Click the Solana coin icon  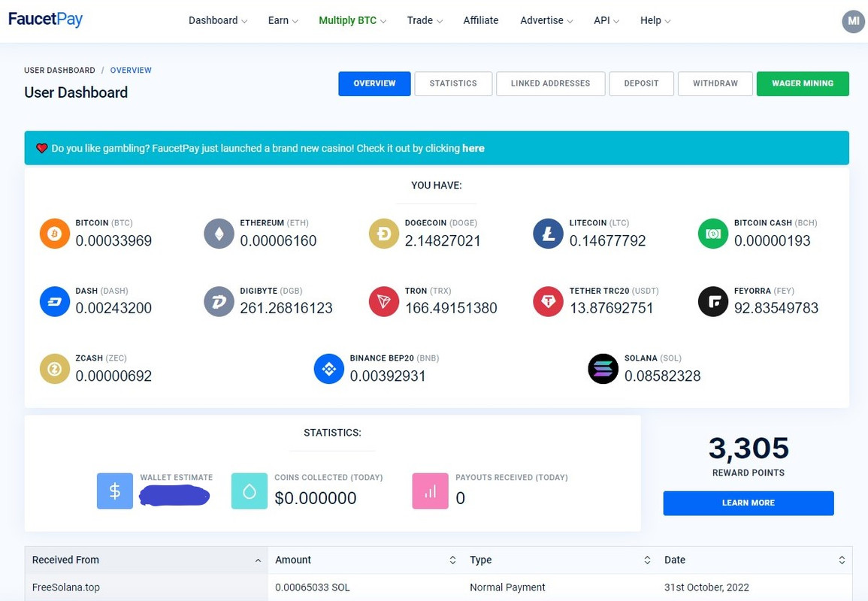click(603, 369)
